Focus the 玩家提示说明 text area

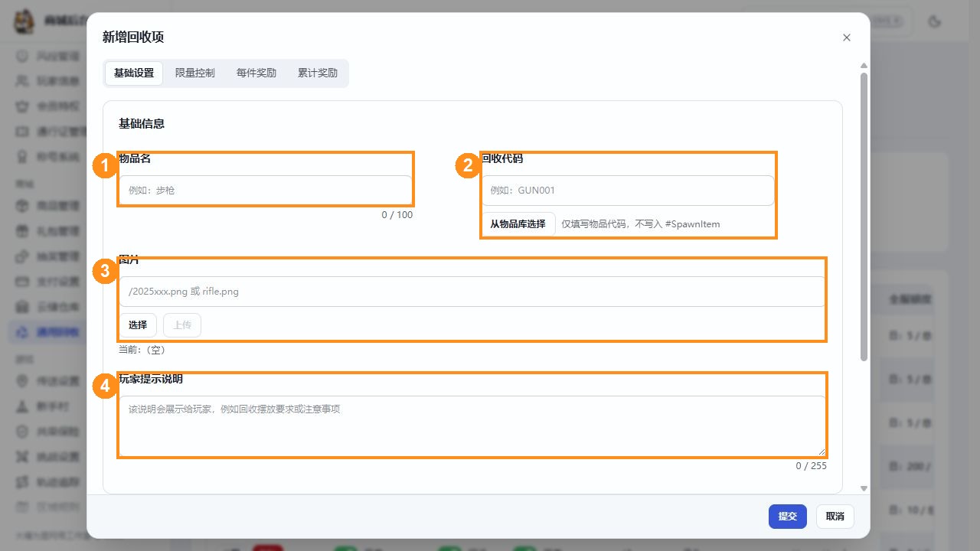(472, 426)
